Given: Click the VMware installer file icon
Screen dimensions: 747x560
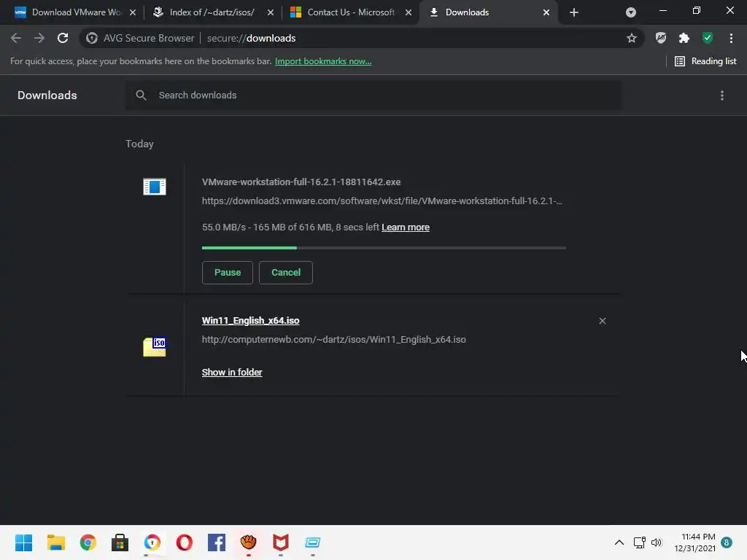Looking at the screenshot, I should click(x=155, y=186).
